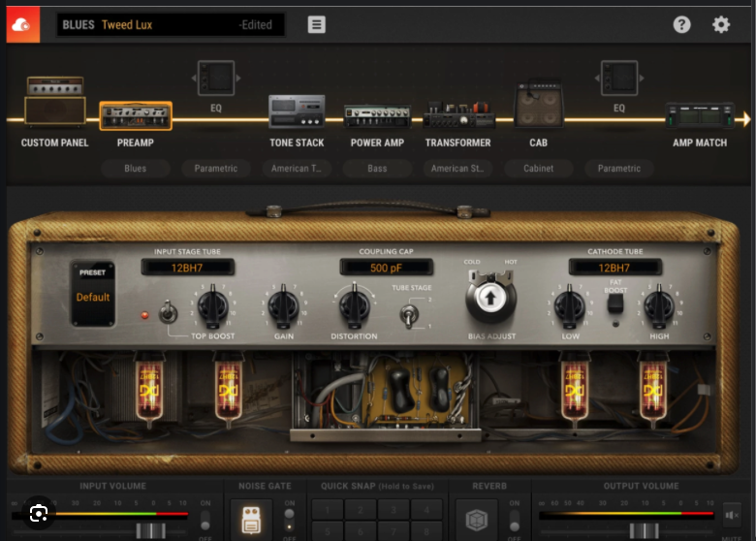Open the cloud account icon

pyautogui.click(x=22, y=24)
